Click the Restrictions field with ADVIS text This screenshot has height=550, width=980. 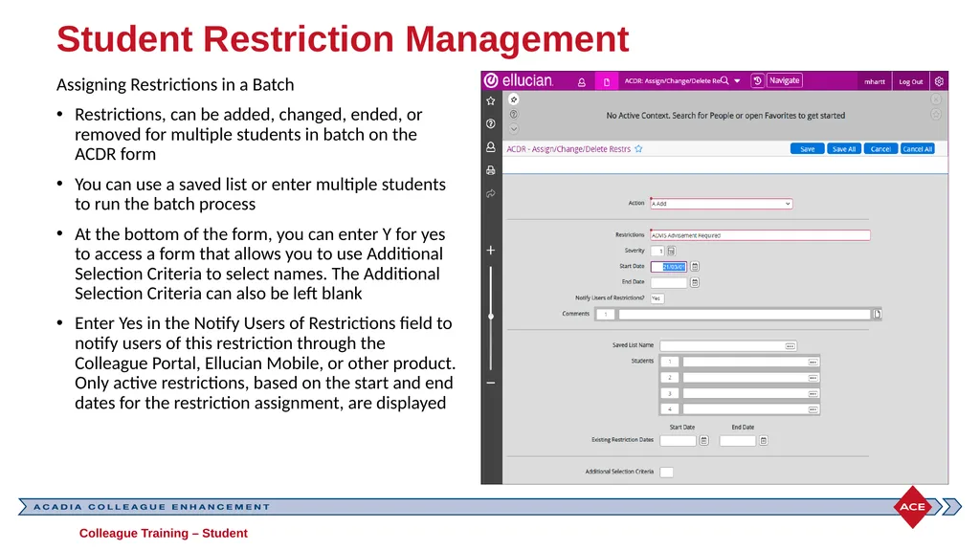tap(760, 235)
